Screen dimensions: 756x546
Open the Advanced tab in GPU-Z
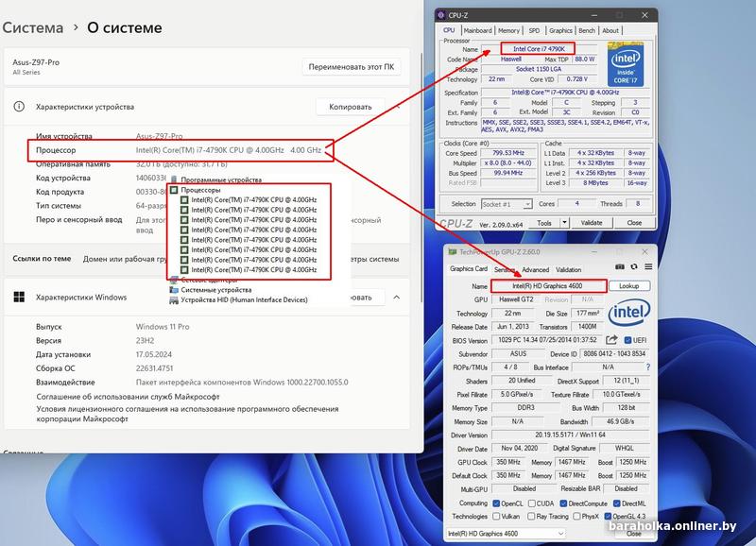tap(535, 269)
